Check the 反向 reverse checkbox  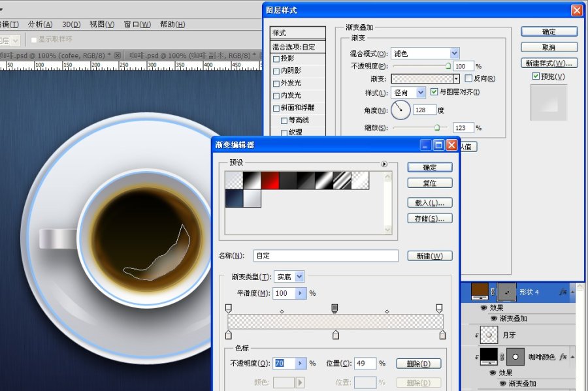(x=468, y=78)
